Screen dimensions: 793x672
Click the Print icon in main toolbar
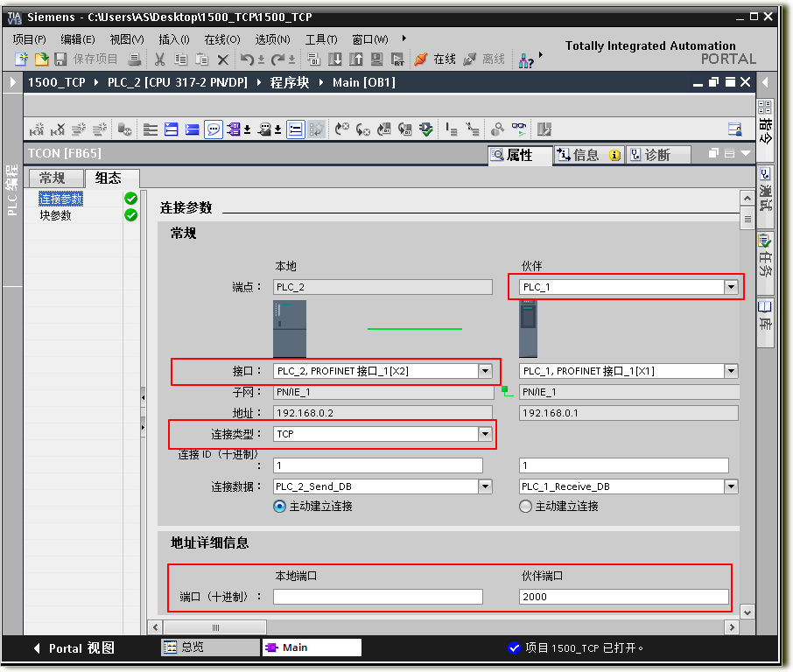click(x=135, y=59)
